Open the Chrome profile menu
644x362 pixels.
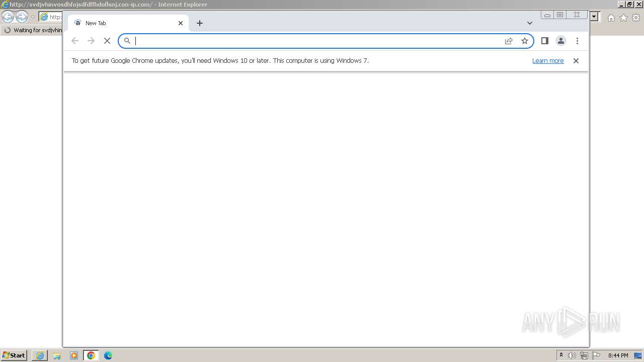click(561, 41)
